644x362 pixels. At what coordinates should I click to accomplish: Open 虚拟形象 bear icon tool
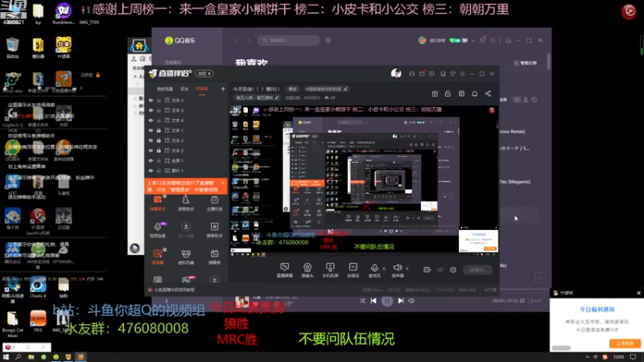point(186,257)
